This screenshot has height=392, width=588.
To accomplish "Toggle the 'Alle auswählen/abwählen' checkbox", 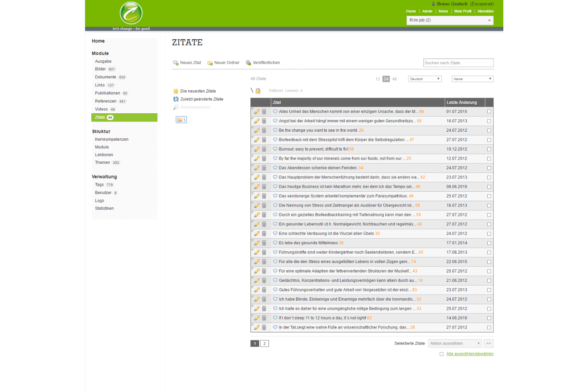I will click(441, 354).
